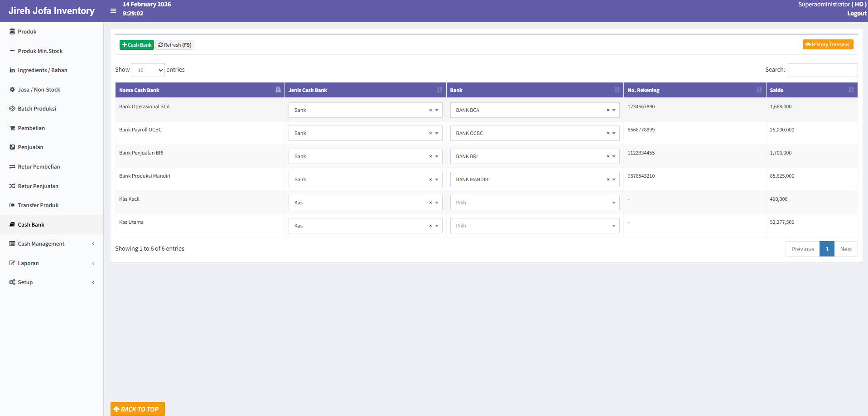Open the Laporan menu
Image resolution: width=868 pixels, height=416 pixels.
[28, 263]
